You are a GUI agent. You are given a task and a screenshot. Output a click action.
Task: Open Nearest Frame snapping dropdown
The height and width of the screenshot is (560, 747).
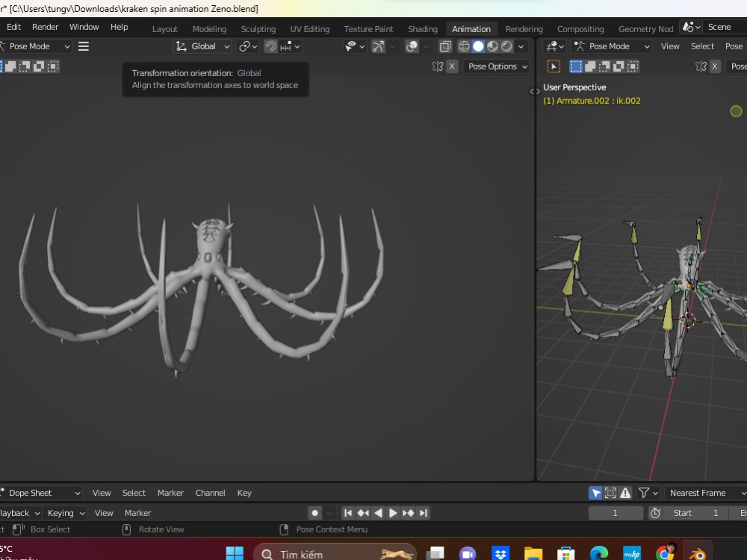pyautogui.click(x=706, y=493)
